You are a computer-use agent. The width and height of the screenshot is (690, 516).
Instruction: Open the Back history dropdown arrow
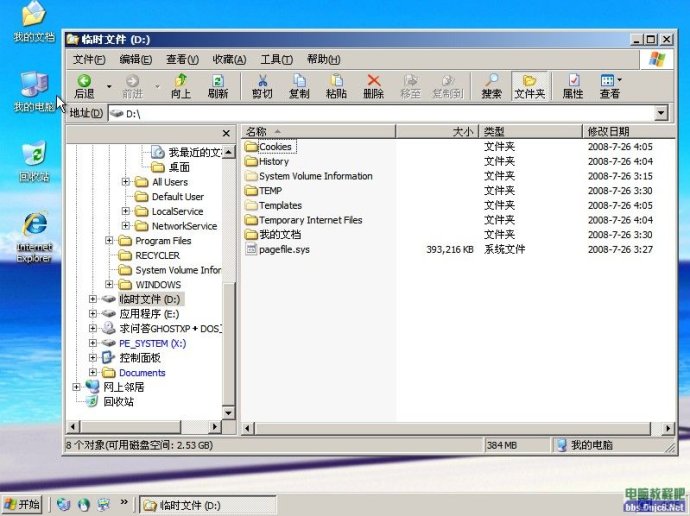[109, 86]
